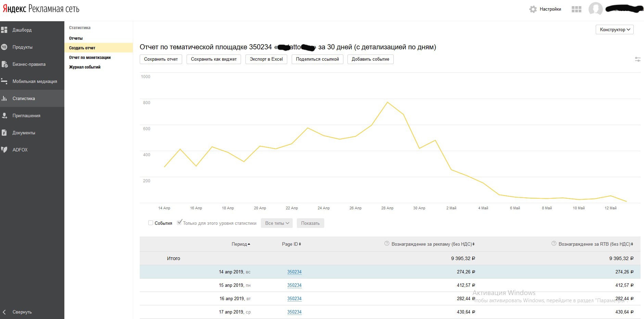Open the 'Все типы' dropdown
The height and width of the screenshot is (319, 644).
pos(277,223)
